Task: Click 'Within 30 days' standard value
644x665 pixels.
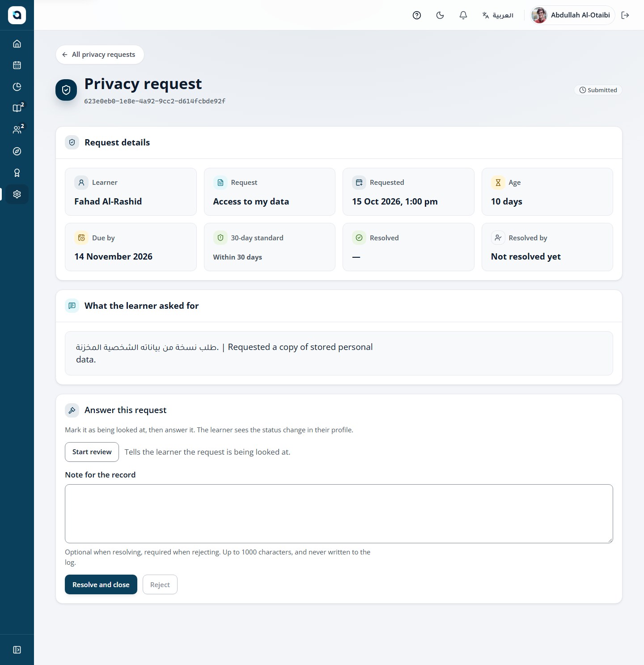Action: click(x=237, y=257)
